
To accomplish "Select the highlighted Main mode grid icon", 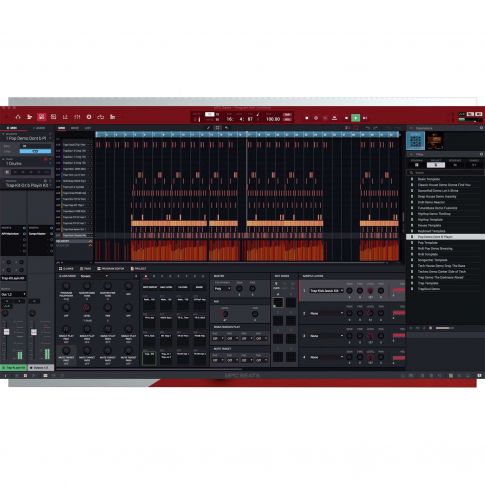I will click(41, 117).
